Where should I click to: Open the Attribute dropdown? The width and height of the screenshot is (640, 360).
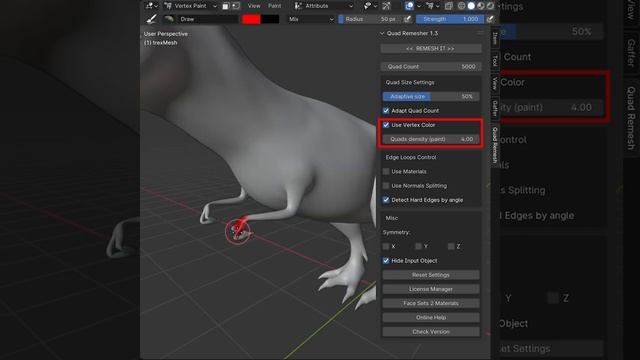pos(324,6)
